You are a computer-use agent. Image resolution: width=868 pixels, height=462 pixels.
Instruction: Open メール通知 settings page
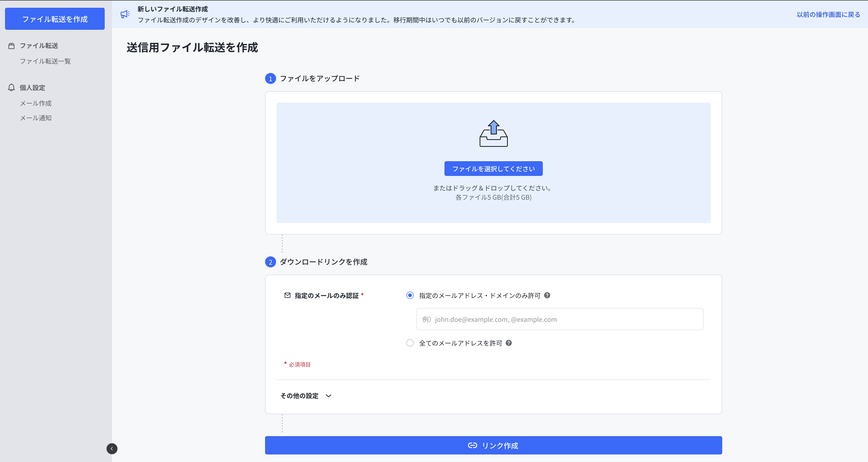tap(36, 118)
